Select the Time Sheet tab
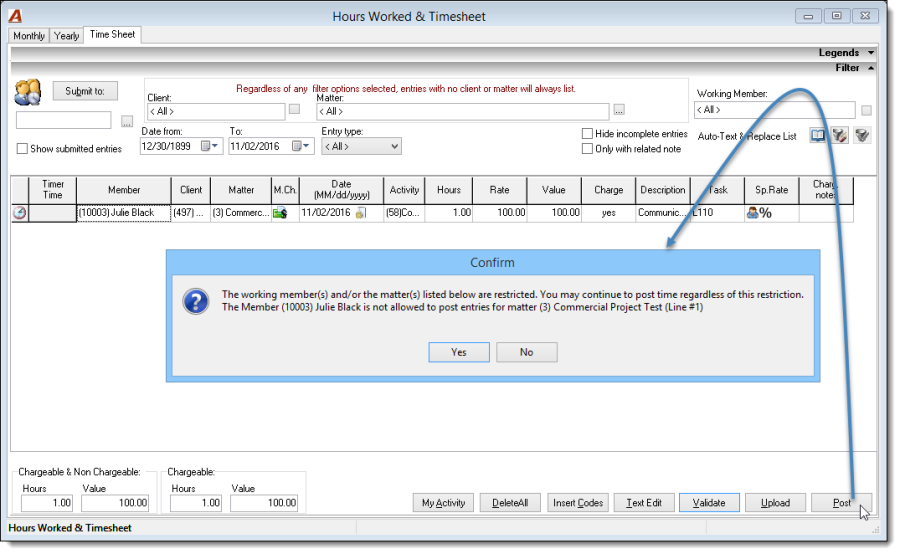The width and height of the screenshot is (900, 554). (x=112, y=34)
